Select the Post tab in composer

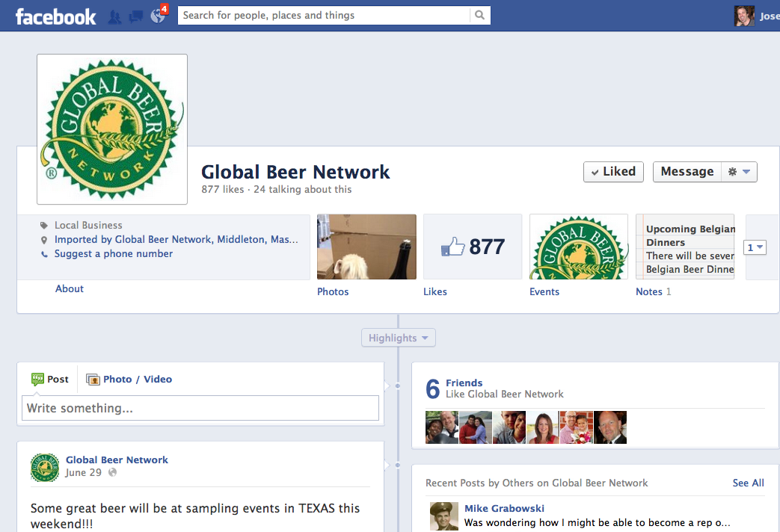tap(50, 380)
